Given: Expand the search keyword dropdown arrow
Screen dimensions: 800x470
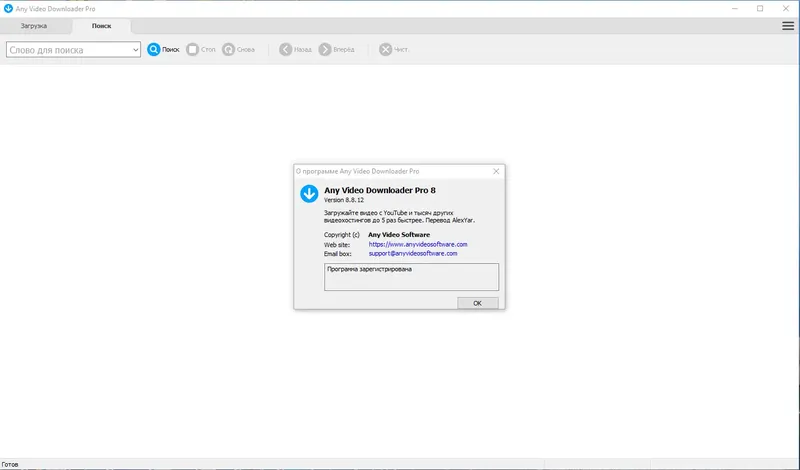Looking at the screenshot, I should (x=136, y=50).
